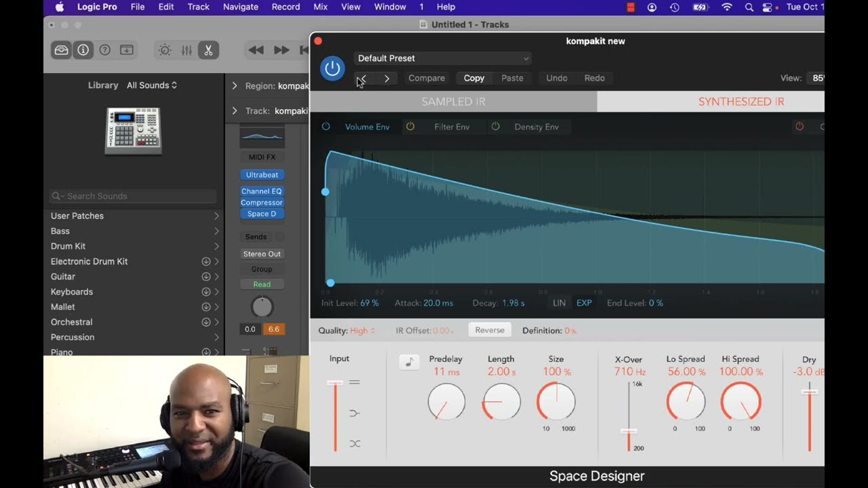Click the Rewind transport button
This screenshot has height=488, width=868.
coord(256,50)
